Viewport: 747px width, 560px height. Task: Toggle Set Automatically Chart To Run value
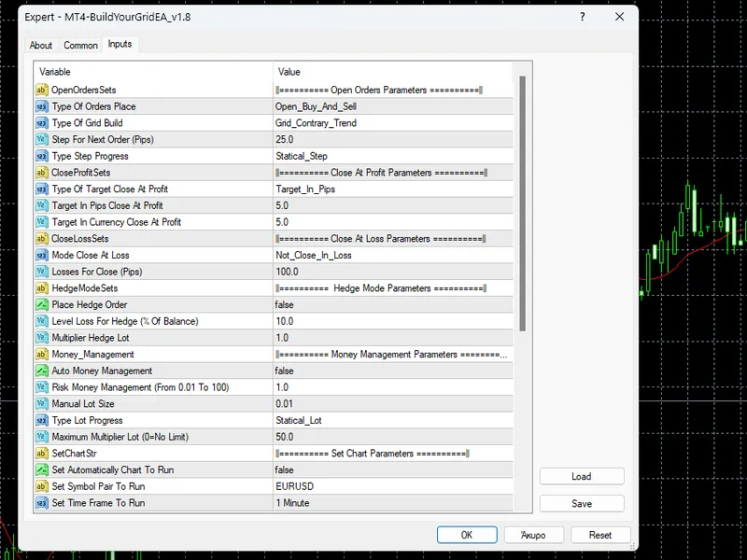393,470
